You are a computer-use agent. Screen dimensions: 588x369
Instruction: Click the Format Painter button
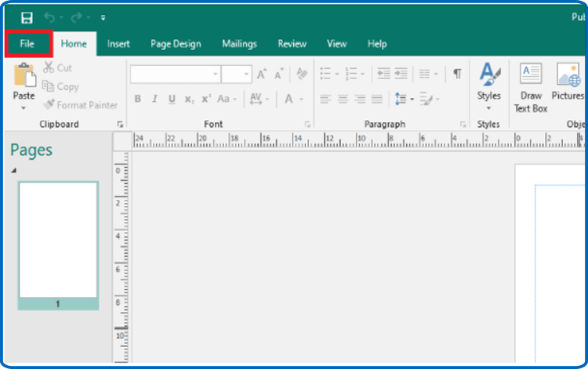[x=80, y=105]
